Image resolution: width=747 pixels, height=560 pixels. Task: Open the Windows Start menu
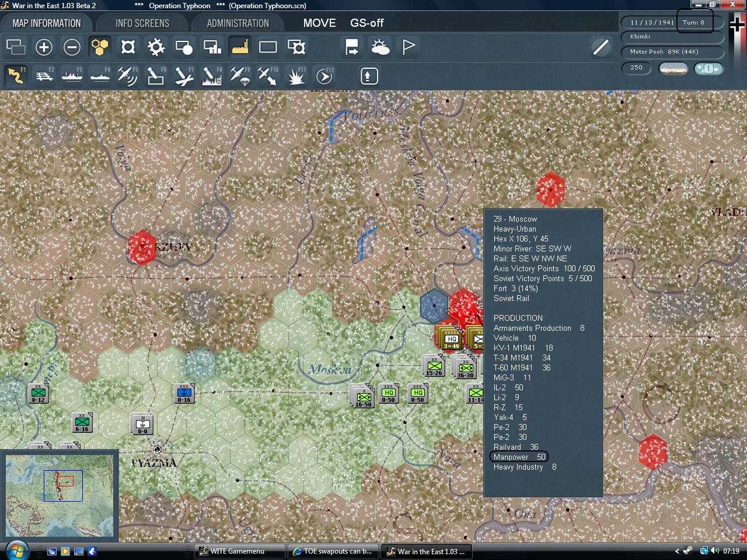pos(16,551)
